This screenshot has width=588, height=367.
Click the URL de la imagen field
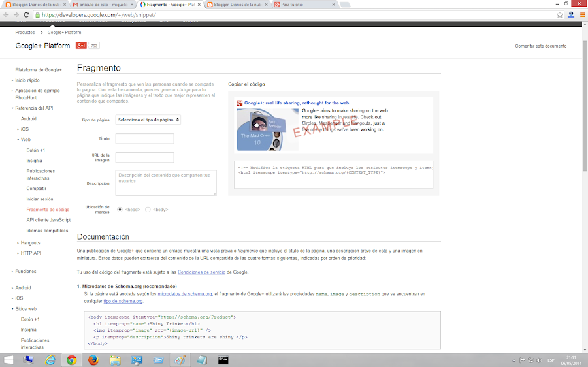click(x=144, y=157)
